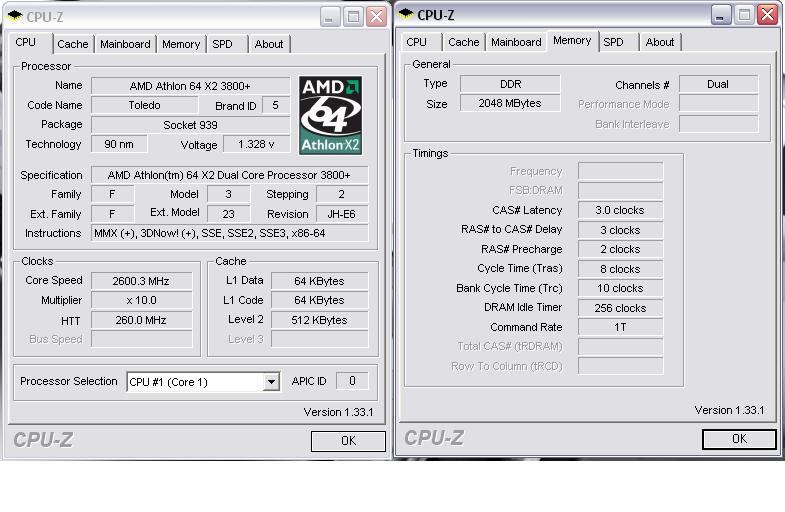Image resolution: width=785 pixels, height=512 pixels.
Task: Click the Package field showing Socket 939
Action: [190, 125]
